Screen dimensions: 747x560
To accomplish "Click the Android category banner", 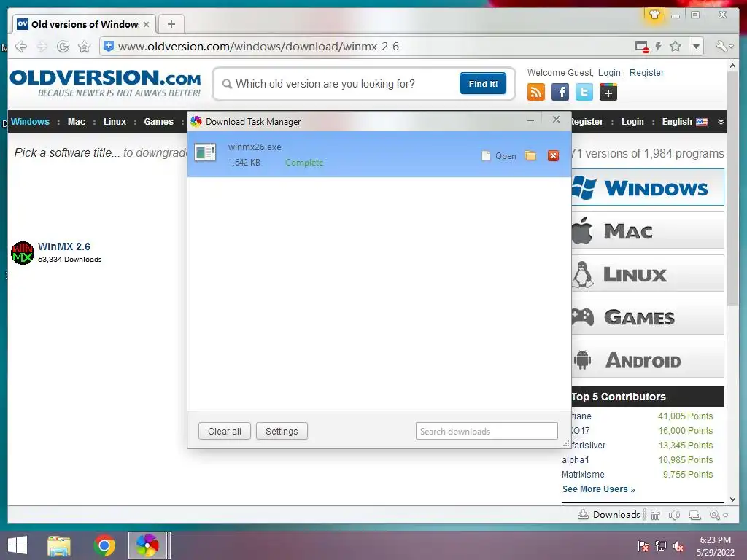I will 648,359.
